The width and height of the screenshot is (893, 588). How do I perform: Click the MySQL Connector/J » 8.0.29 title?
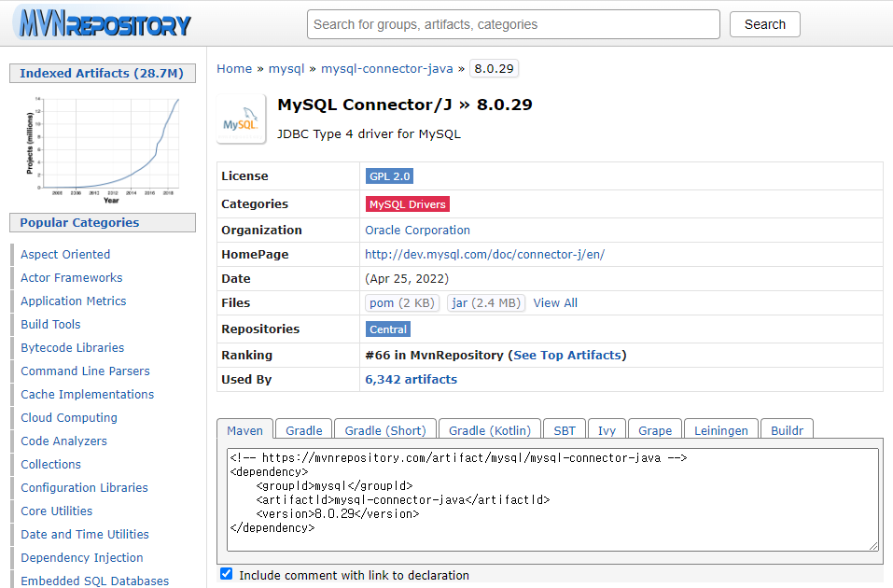[x=405, y=105]
